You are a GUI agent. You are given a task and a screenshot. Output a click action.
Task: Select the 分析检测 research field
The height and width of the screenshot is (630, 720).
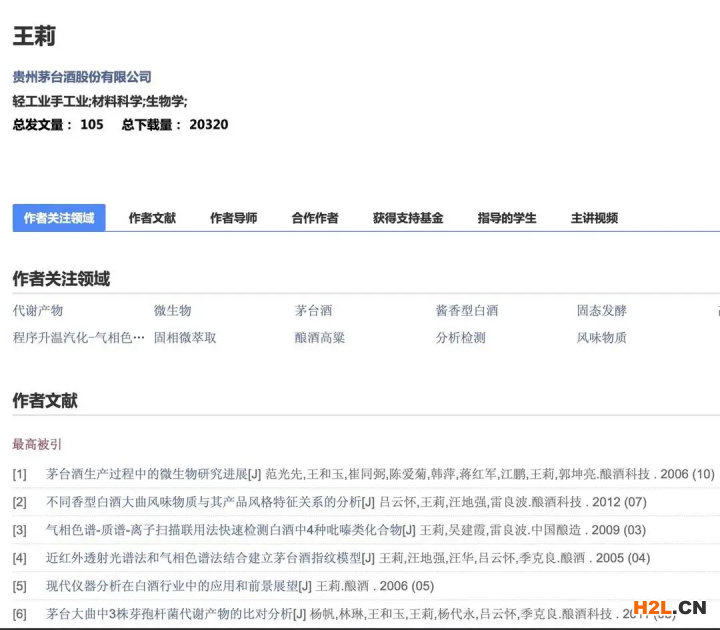pos(461,338)
